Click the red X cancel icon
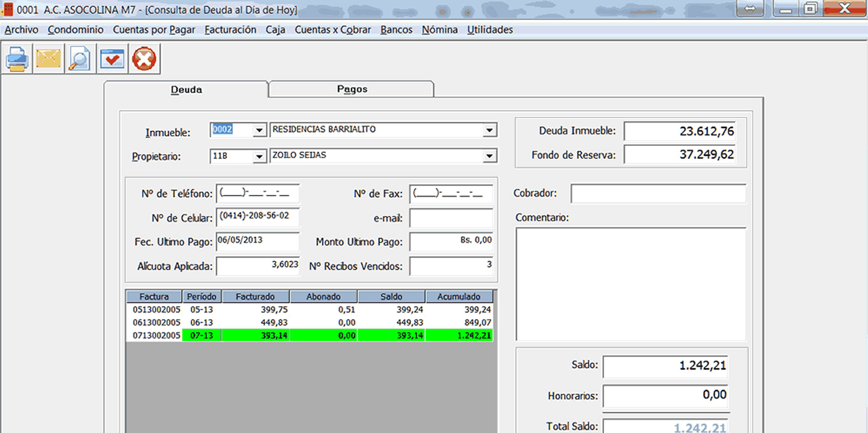868x433 pixels. [144, 59]
